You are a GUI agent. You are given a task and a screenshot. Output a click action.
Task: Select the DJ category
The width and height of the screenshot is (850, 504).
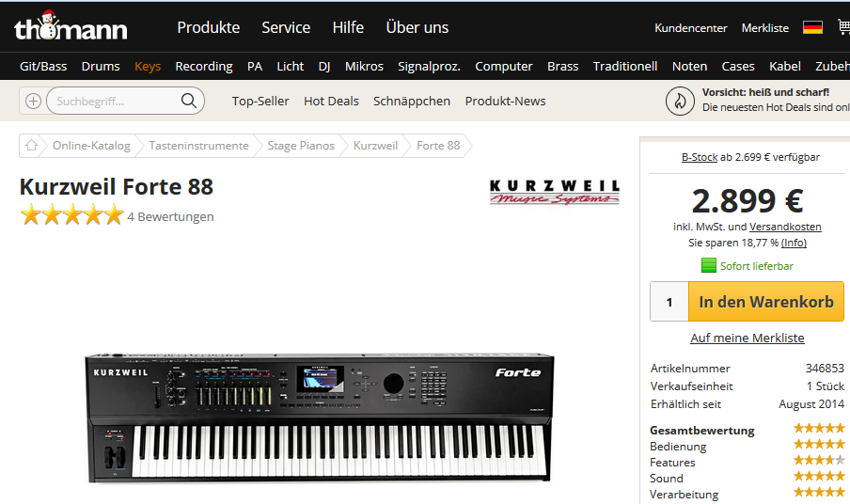pyautogui.click(x=324, y=66)
